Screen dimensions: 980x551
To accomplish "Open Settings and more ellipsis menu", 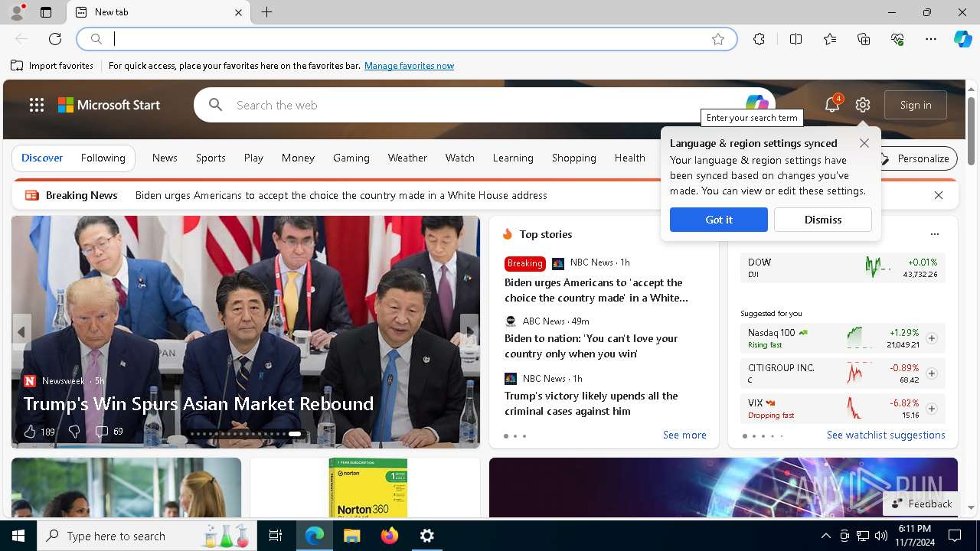I will point(931,39).
